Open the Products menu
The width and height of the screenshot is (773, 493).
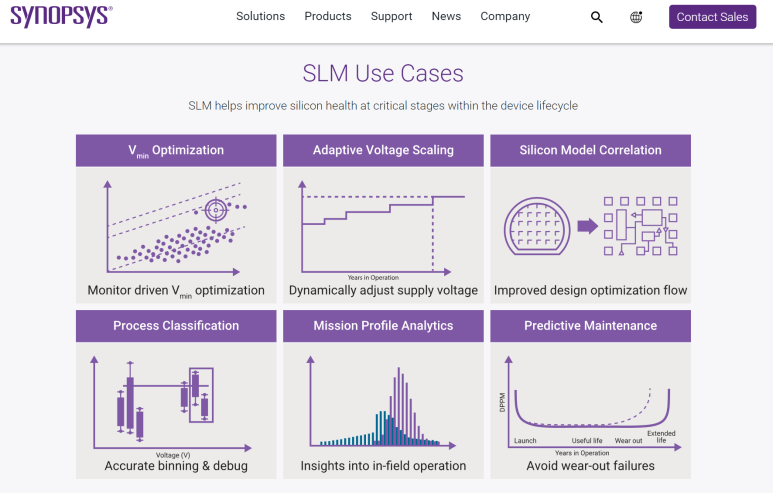click(x=328, y=16)
